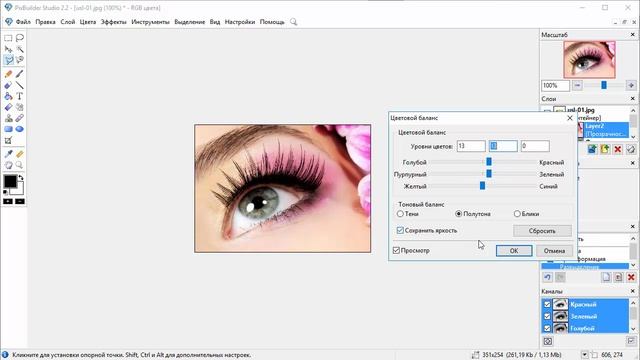Click the third color level field with 0
Image resolution: width=640 pixels, height=360 pixels.
tap(535, 146)
